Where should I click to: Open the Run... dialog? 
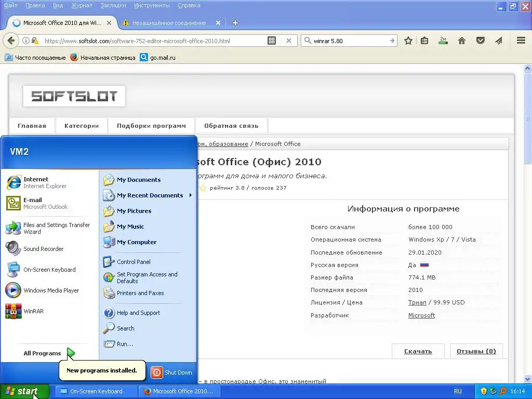point(118,344)
